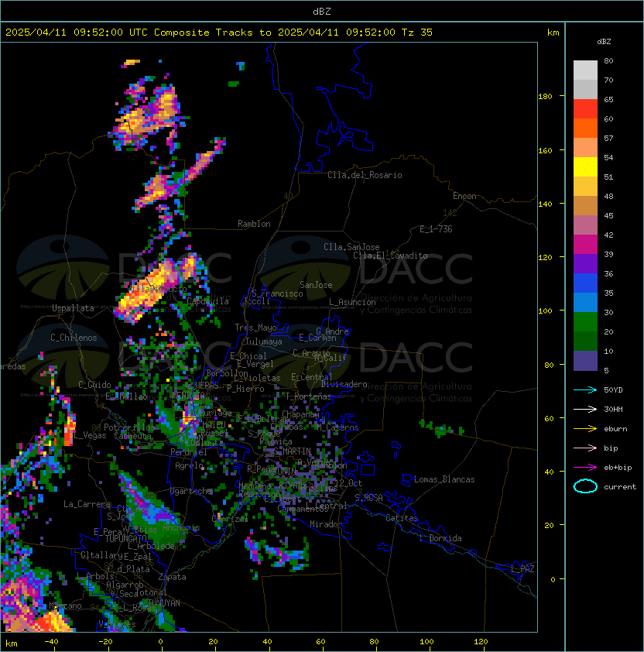Click the Manzano place label
The width and height of the screenshot is (644, 652).
(65, 606)
